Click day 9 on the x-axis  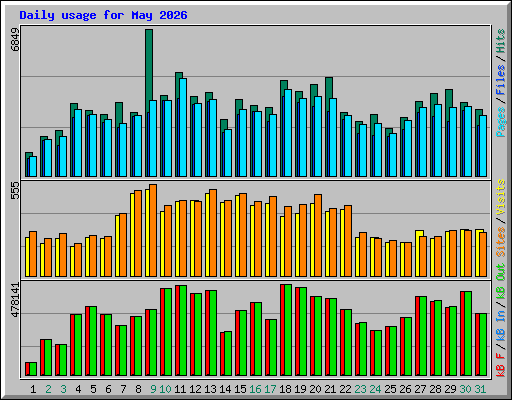tap(153, 389)
